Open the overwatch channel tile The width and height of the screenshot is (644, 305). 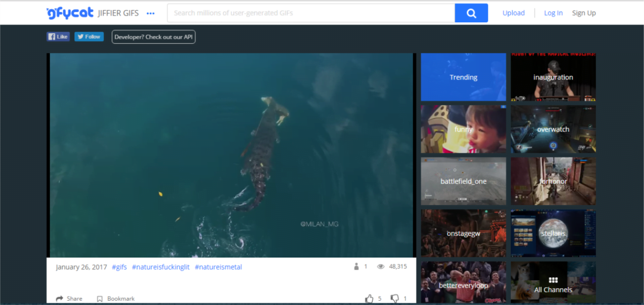(553, 129)
